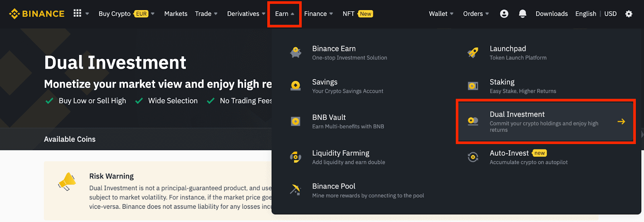The image size is (644, 222).
Task: Expand the Derivatives dropdown menu
Action: click(x=246, y=14)
